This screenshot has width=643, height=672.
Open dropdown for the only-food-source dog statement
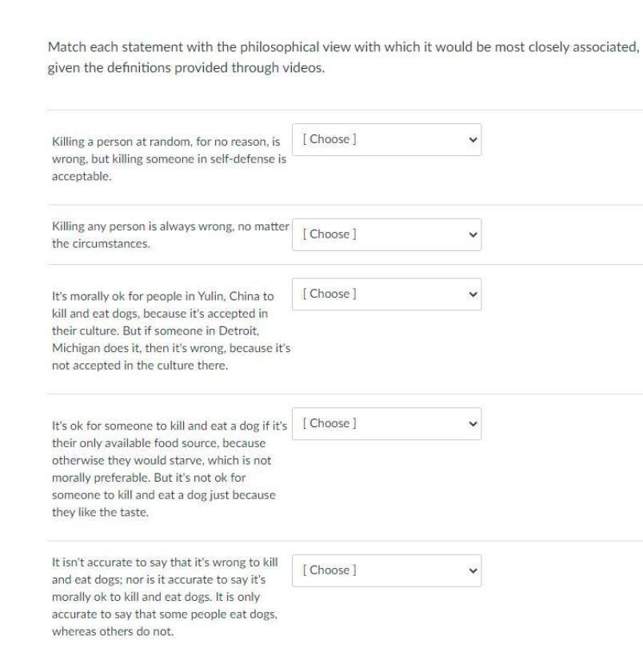coord(387,423)
